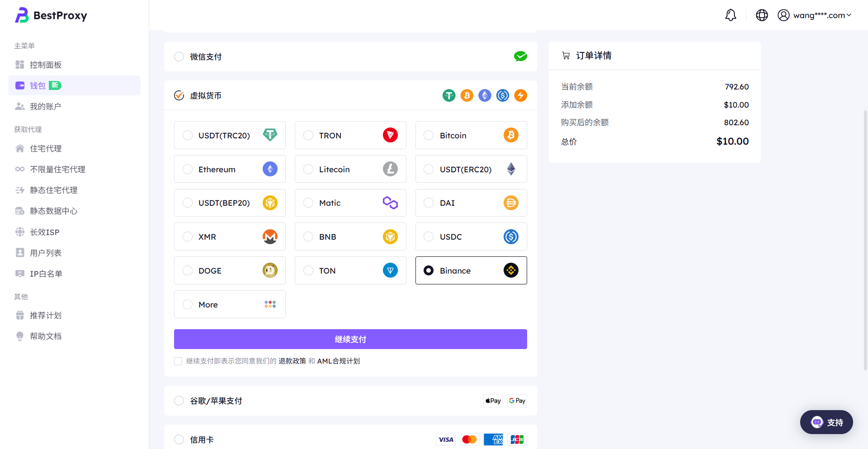Open 住宅代理 in the sidebar

pos(74,148)
